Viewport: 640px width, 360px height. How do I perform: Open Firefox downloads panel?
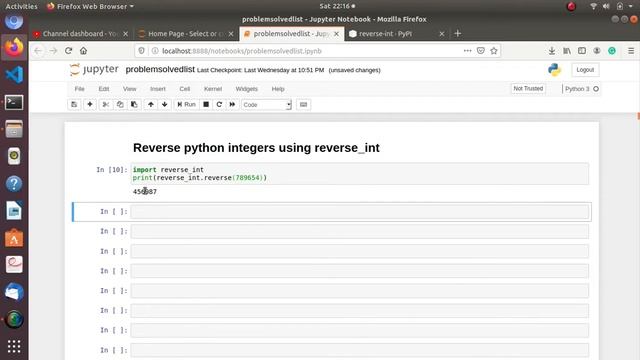pyautogui.click(x=552, y=51)
